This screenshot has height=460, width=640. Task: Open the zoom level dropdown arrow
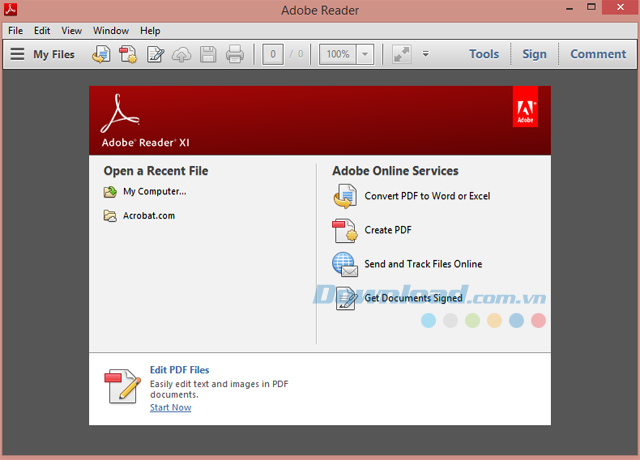click(x=365, y=54)
